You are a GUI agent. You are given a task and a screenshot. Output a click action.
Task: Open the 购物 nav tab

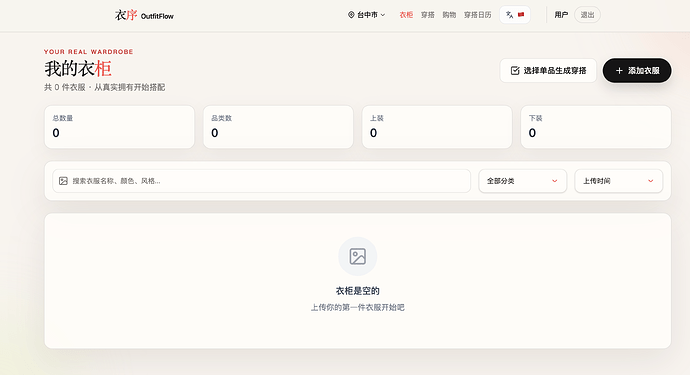(x=449, y=15)
